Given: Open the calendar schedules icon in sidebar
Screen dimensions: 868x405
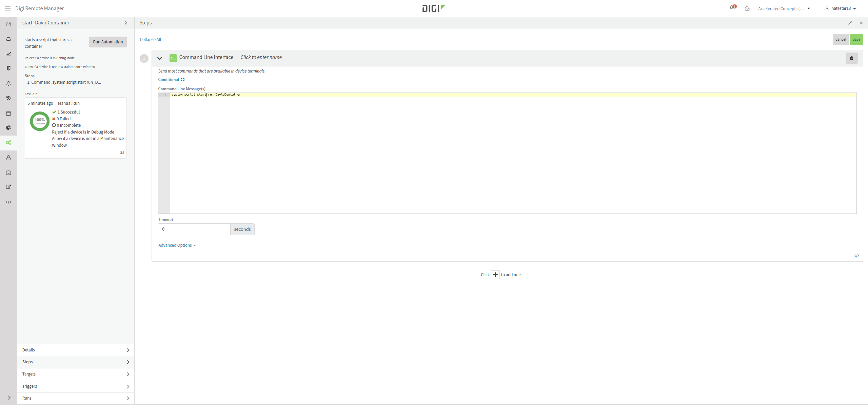Looking at the screenshot, I should point(8,113).
